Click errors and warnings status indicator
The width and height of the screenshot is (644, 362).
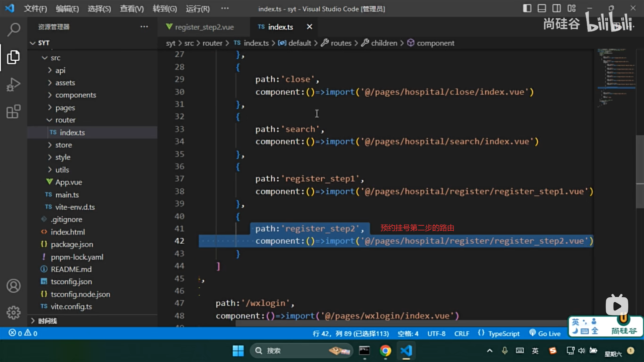(x=23, y=333)
